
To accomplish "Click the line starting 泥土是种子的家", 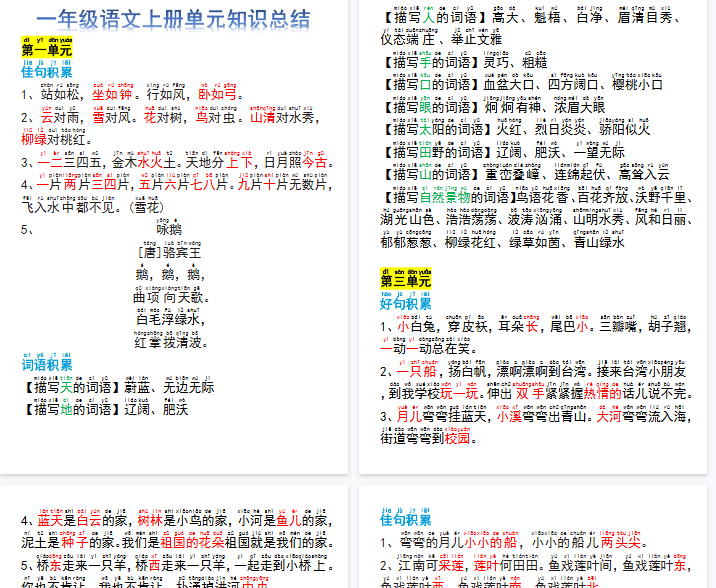I will coord(177,540).
